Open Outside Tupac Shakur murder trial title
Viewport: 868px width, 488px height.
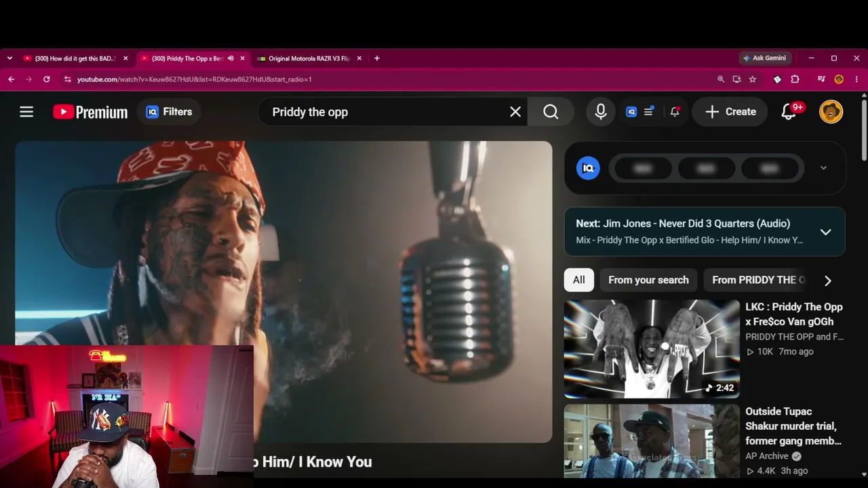tap(793, 426)
